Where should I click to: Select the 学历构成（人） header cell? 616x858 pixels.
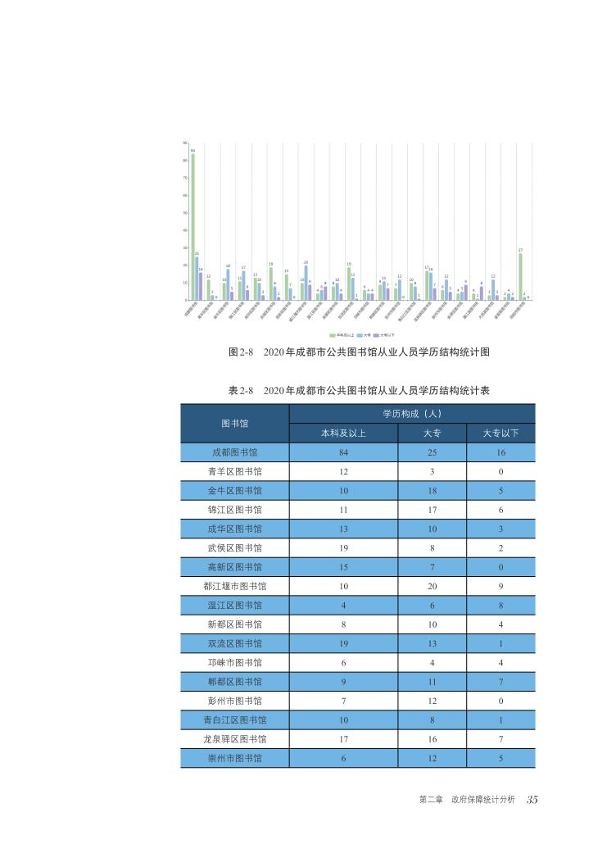coord(412,414)
